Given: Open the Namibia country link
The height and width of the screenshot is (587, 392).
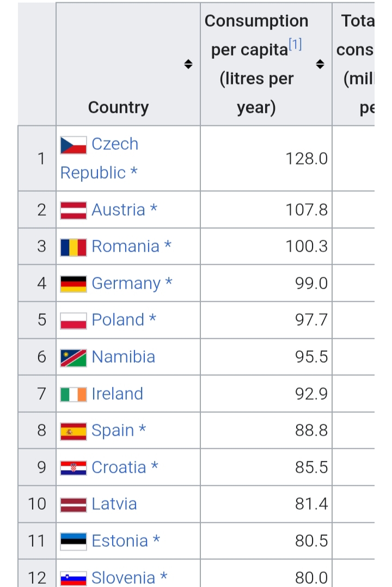Looking at the screenshot, I should click(123, 357).
